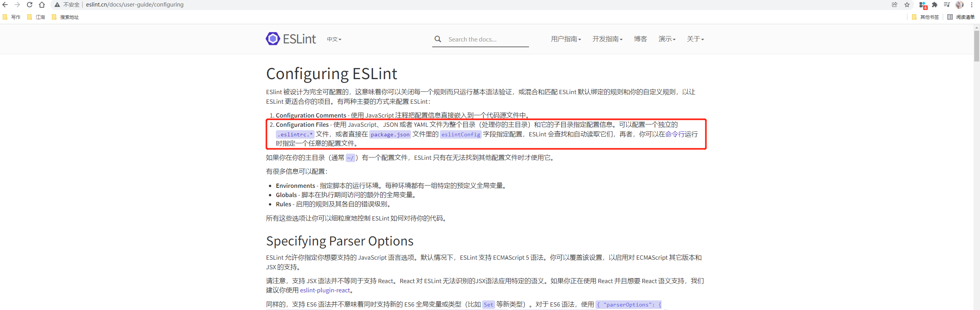Click the eslintConfig code snippet
The width and height of the screenshot is (980, 310).
[461, 134]
